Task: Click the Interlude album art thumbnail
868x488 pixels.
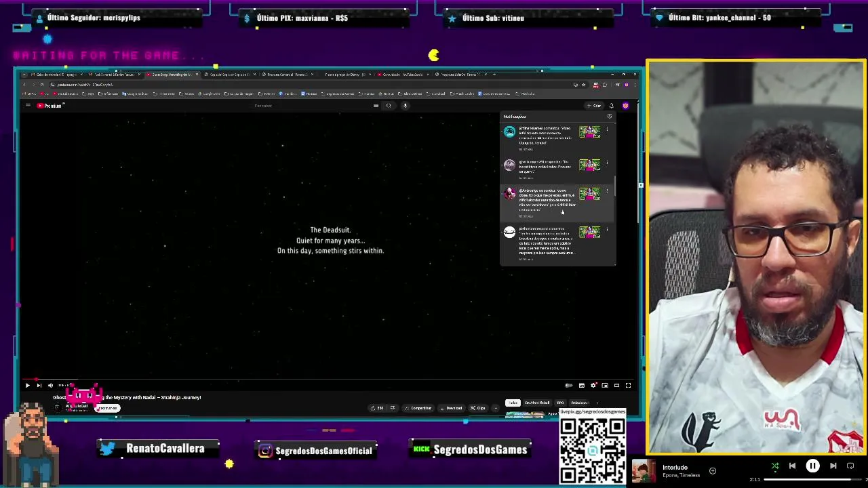Action: 644,471
